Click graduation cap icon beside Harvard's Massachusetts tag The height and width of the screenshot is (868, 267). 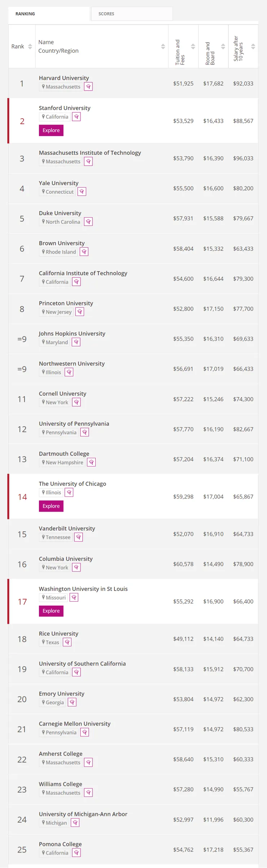pos(88,87)
